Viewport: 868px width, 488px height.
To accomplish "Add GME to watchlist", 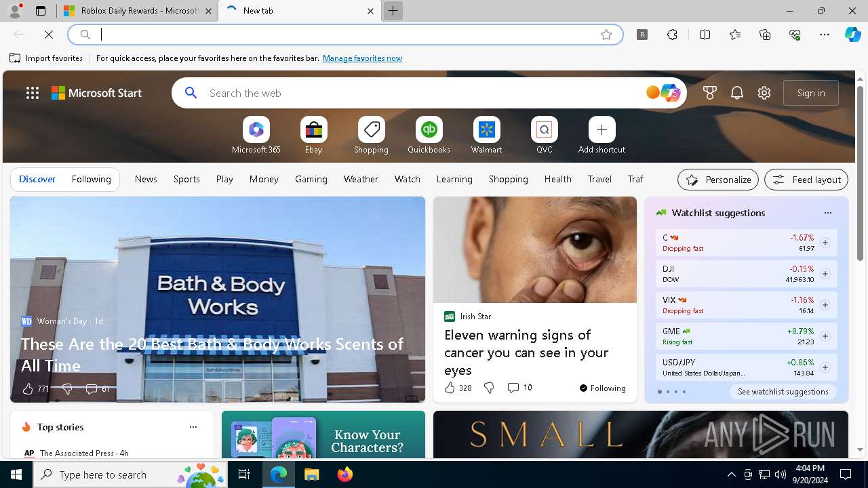I will pyautogui.click(x=825, y=336).
